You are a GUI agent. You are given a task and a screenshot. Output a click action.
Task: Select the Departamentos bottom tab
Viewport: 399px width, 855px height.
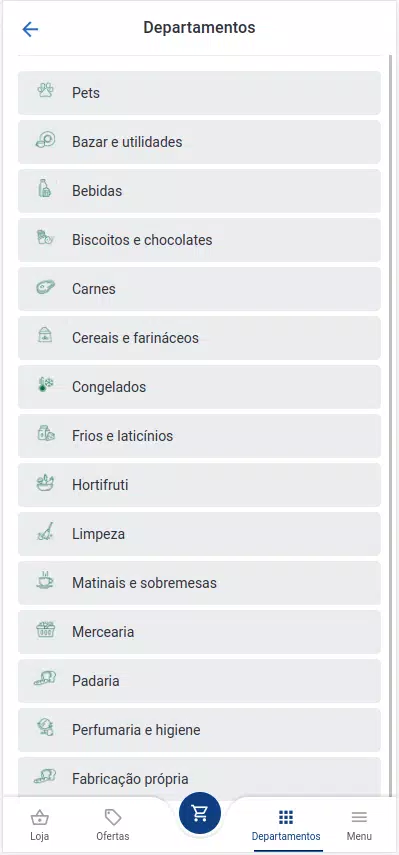pos(286,826)
